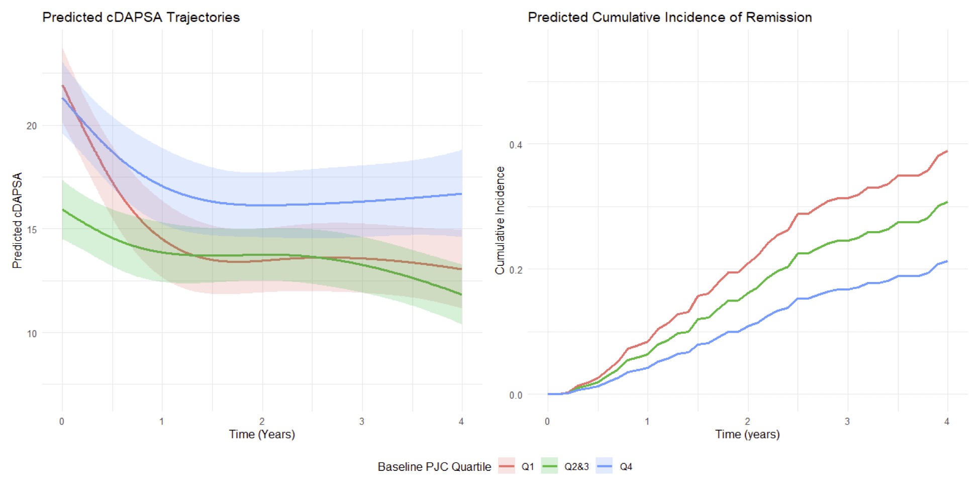Click the Predicted cDAPSA y-axis label
The width and height of the screenshot is (980, 492).
point(17,220)
